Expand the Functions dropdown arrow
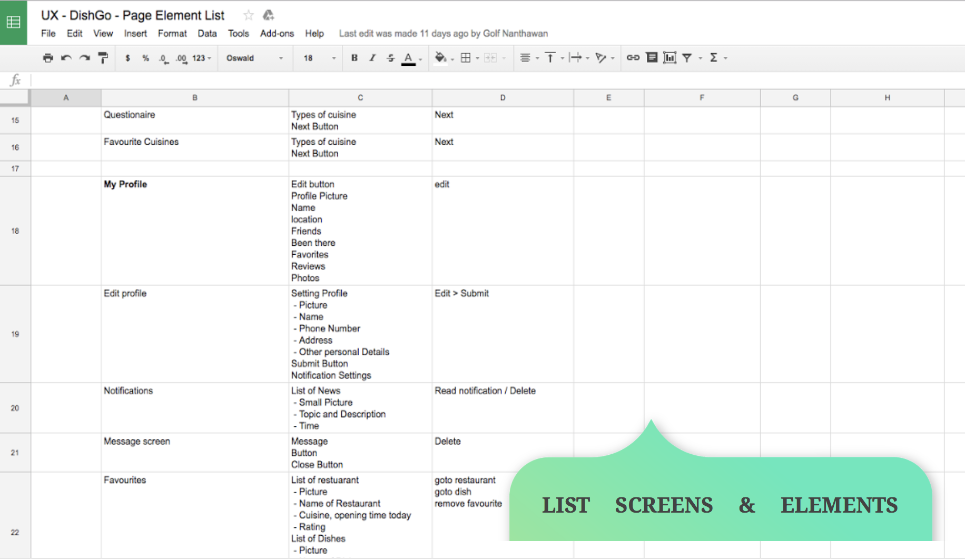Image resolution: width=965 pixels, height=560 pixels. coord(726,58)
